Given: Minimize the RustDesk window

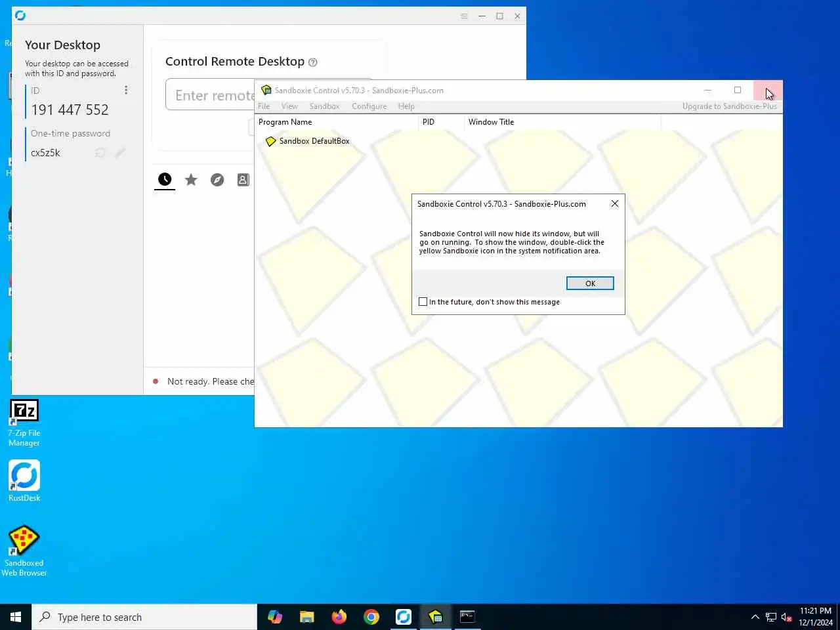Looking at the screenshot, I should 482,16.
